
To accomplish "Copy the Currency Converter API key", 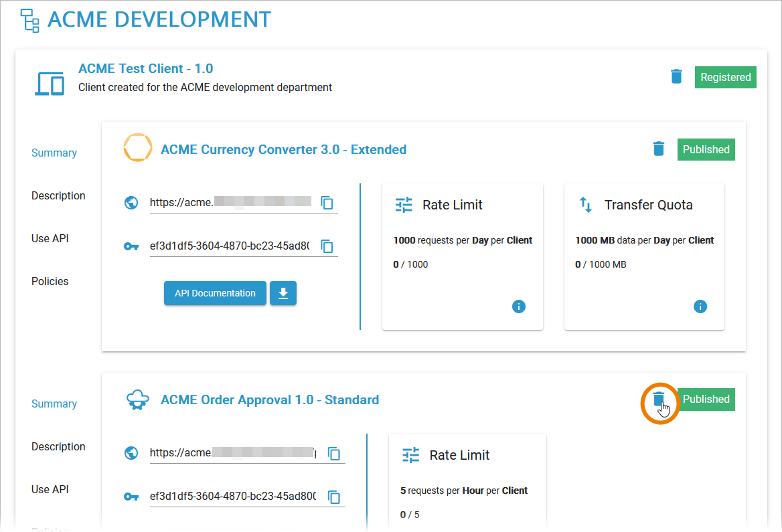I will click(327, 246).
